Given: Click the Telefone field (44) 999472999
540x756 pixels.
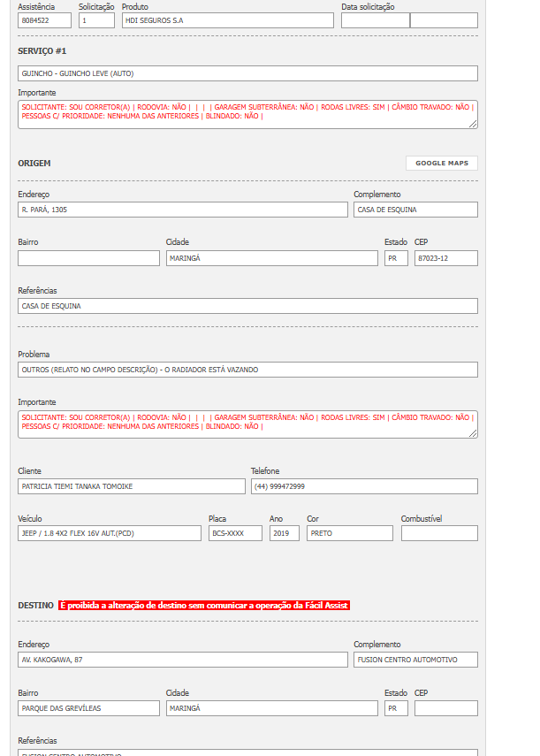Looking at the screenshot, I should point(364,486).
